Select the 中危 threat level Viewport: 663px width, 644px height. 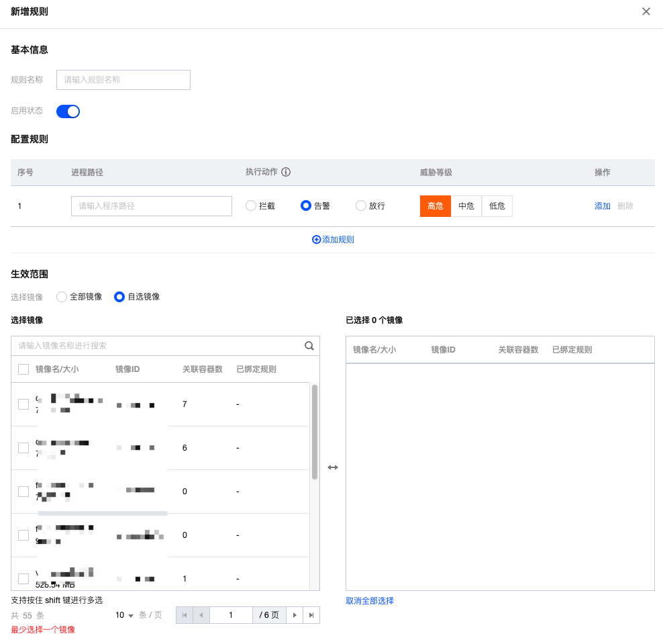466,206
